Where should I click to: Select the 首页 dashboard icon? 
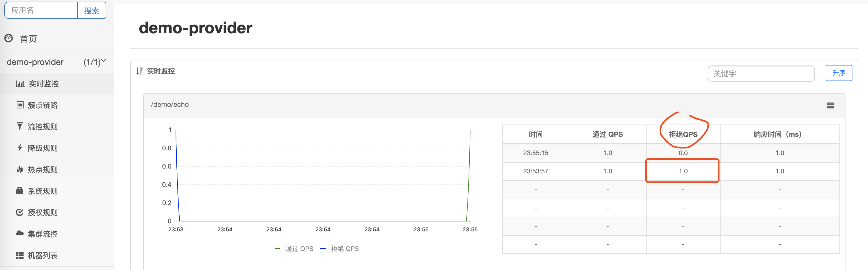click(x=9, y=38)
